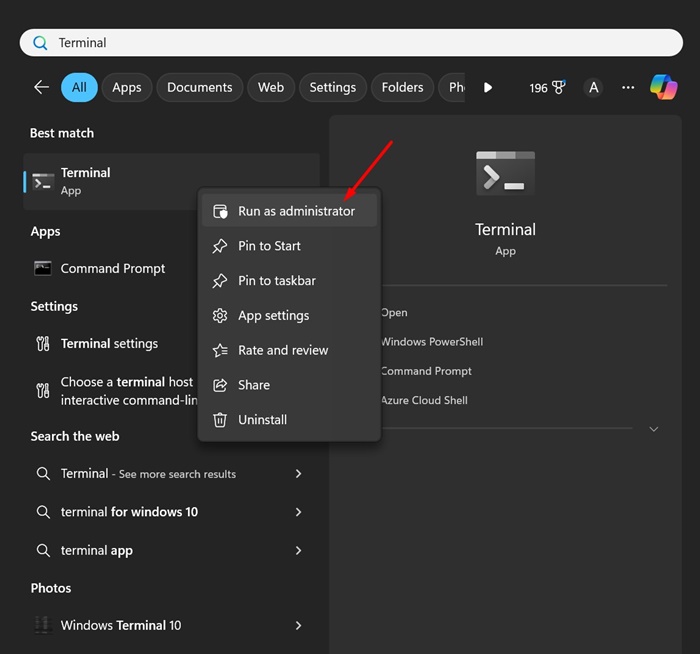The height and width of the screenshot is (654, 700).
Task: Switch to the Apps filter tab
Action: pyautogui.click(x=126, y=87)
